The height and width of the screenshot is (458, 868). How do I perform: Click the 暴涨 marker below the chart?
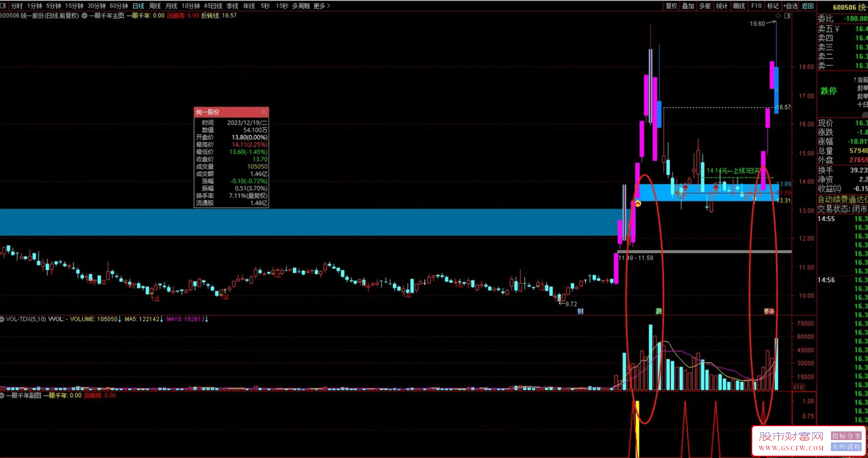(769, 311)
